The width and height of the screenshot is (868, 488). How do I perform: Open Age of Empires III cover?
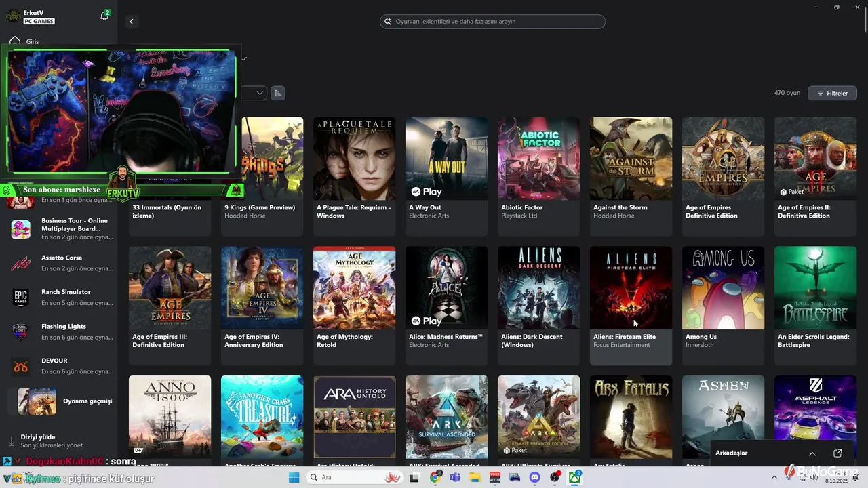coord(170,288)
